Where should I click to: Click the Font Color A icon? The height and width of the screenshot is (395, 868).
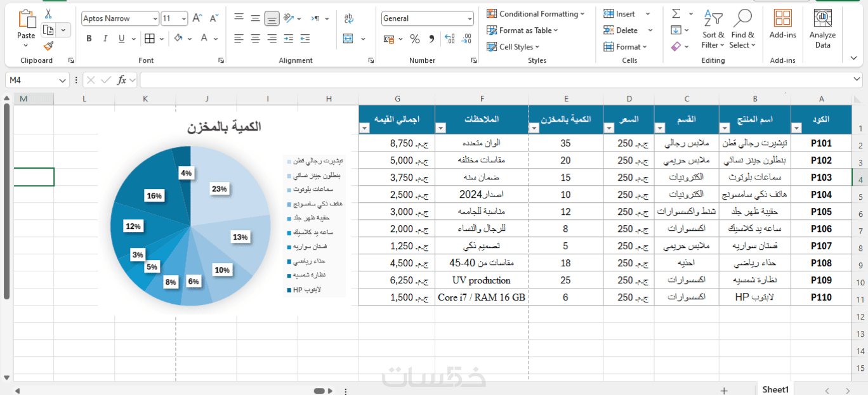click(204, 39)
